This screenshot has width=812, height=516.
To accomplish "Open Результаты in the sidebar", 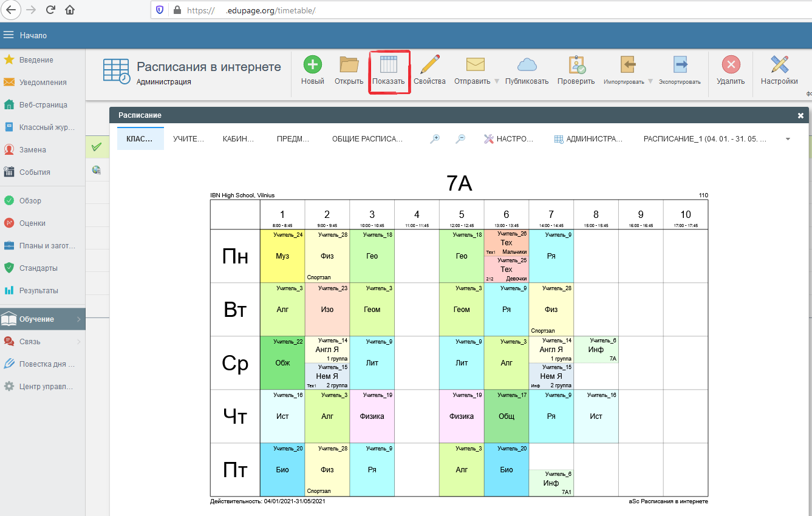I will 43,291.
